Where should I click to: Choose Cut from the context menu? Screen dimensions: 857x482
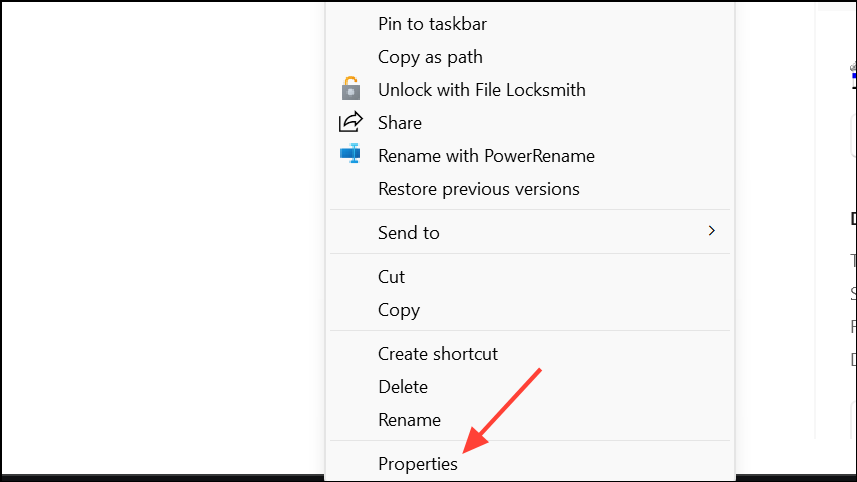[391, 276]
